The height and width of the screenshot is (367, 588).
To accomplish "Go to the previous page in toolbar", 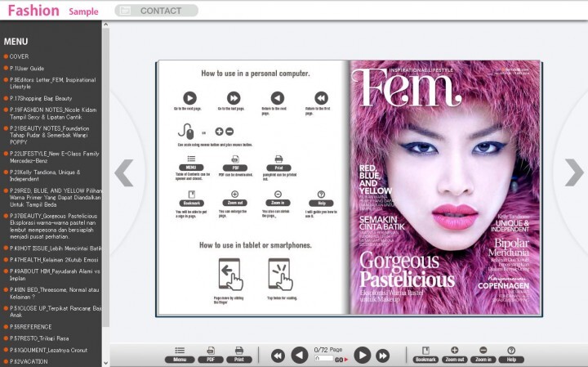I will 300,355.
